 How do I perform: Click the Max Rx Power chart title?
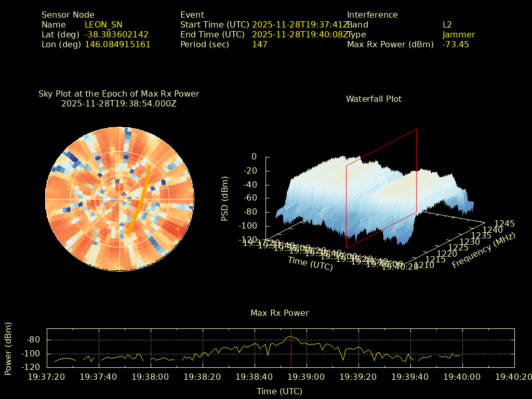pyautogui.click(x=280, y=313)
